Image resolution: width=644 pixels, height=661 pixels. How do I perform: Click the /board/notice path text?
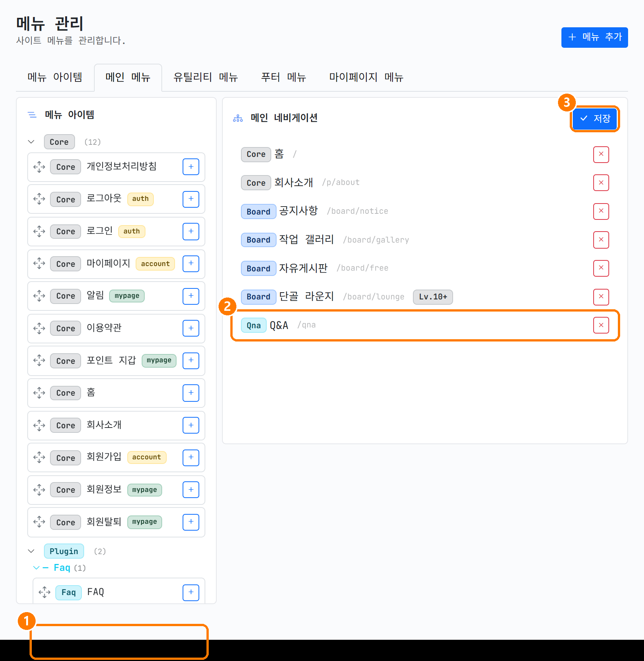[x=358, y=211]
